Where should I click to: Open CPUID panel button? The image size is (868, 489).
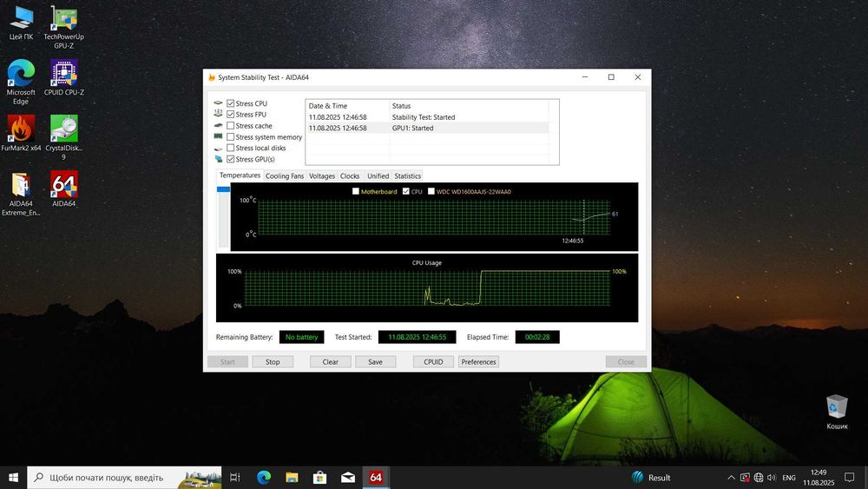pyautogui.click(x=433, y=361)
